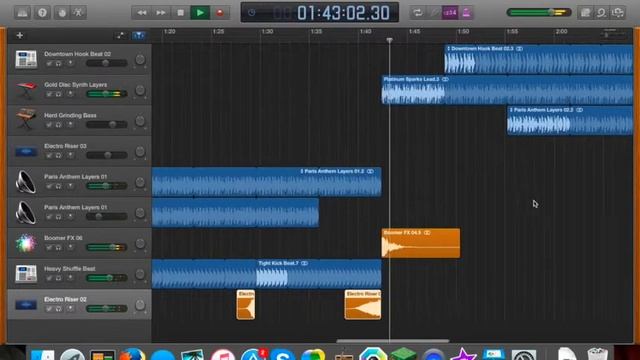Image resolution: width=640 pixels, height=360 pixels.
Task: Toggle the show automation button
Action: coord(121,36)
